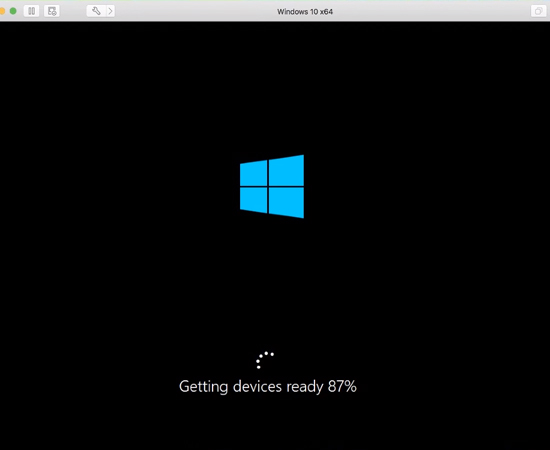The image size is (550, 450).
Task: Click the green full-screen window button
Action: (x=13, y=11)
